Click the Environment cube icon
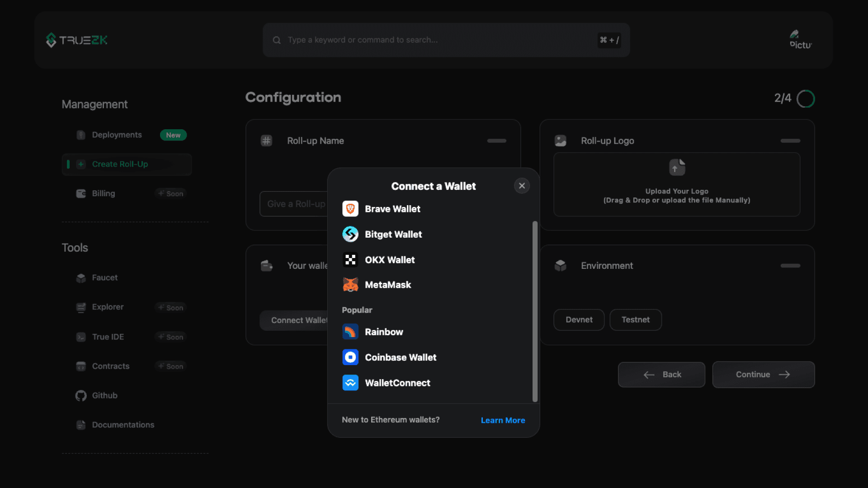The width and height of the screenshot is (868, 488). 561,266
